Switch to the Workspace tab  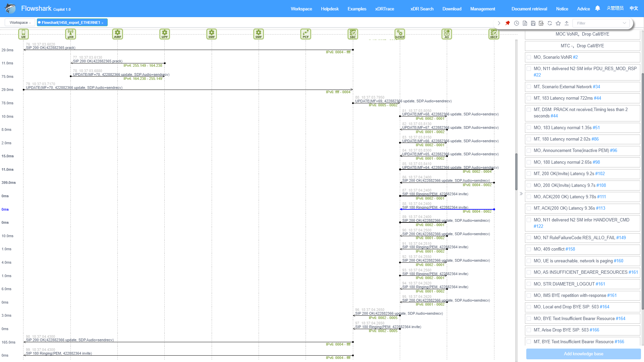point(19,22)
